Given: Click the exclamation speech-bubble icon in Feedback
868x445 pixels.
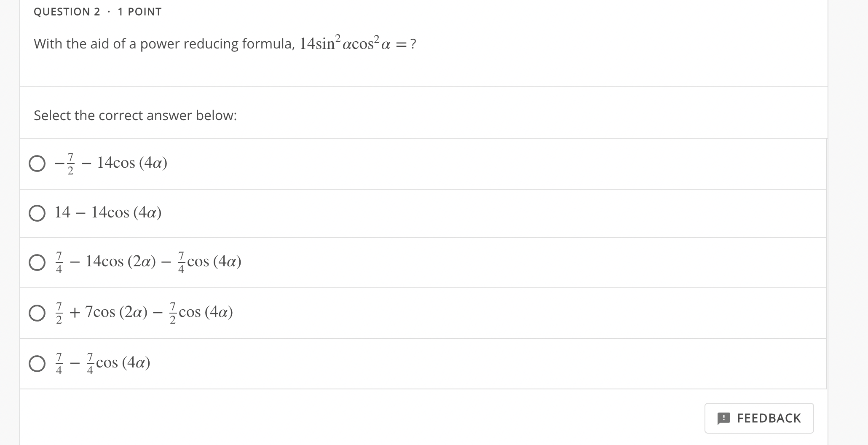Looking at the screenshot, I should (723, 418).
